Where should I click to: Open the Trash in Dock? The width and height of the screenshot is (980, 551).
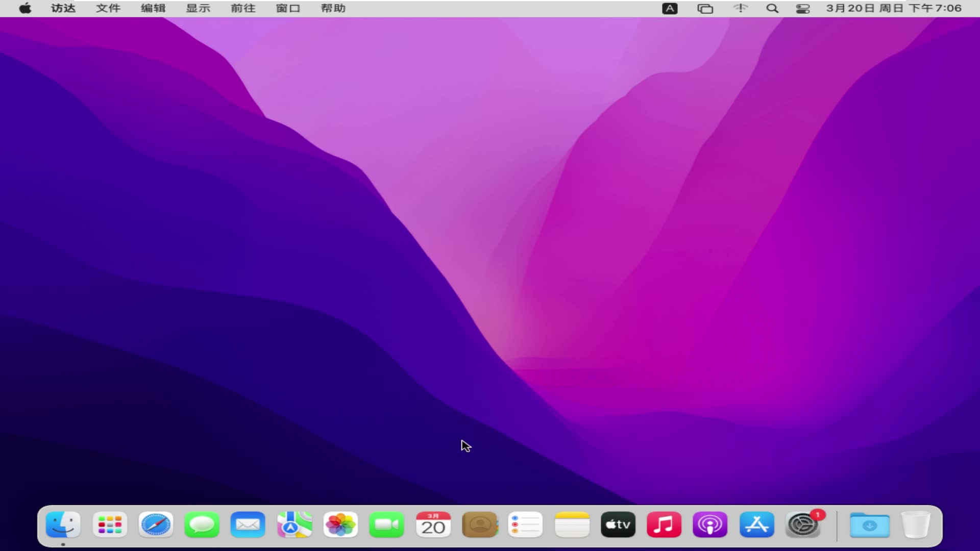point(916,525)
